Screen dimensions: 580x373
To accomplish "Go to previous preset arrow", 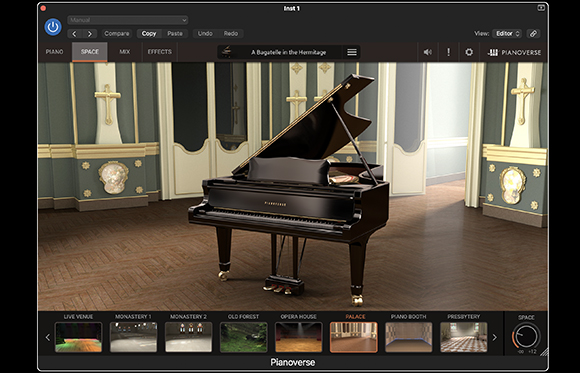I will (x=74, y=34).
